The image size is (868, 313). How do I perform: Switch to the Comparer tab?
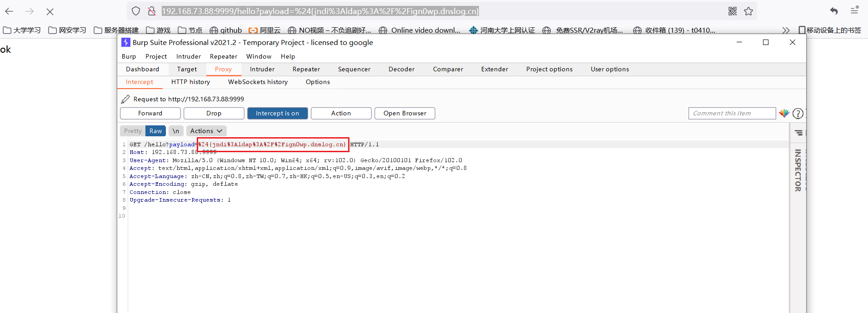click(448, 69)
